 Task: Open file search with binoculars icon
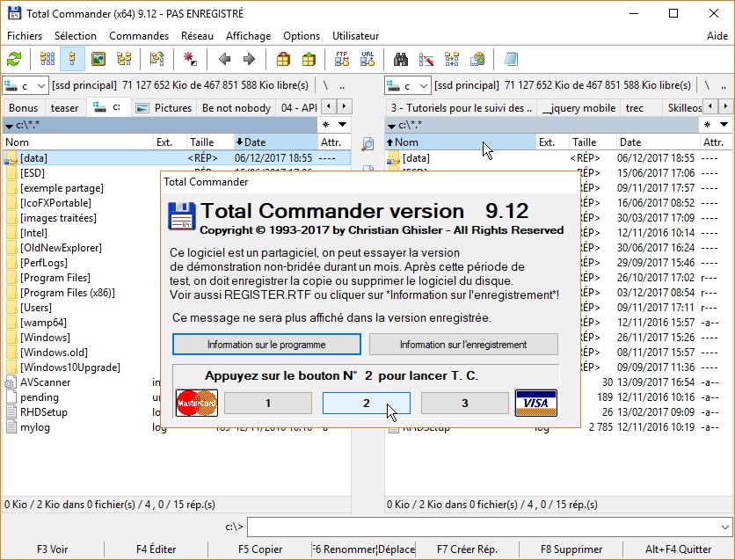(401, 60)
